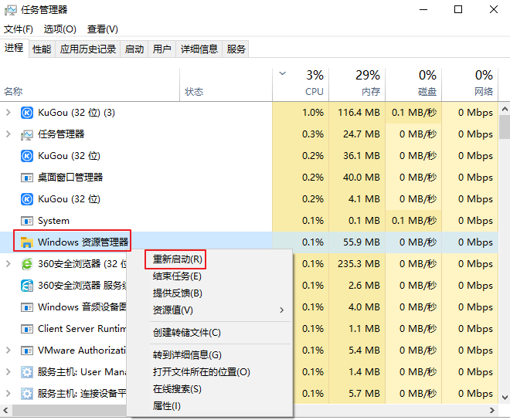Screen dimensions: 510x420
Task: Click the System process icon
Action: 26,221
